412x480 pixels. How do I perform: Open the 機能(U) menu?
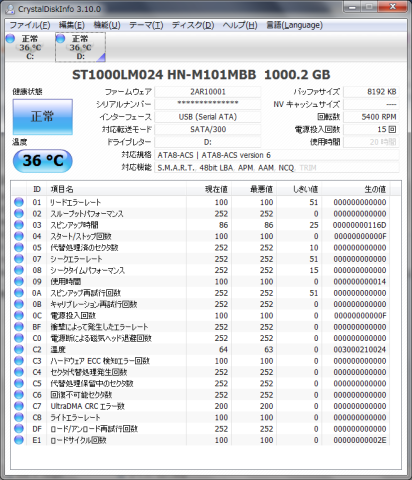pos(107,25)
